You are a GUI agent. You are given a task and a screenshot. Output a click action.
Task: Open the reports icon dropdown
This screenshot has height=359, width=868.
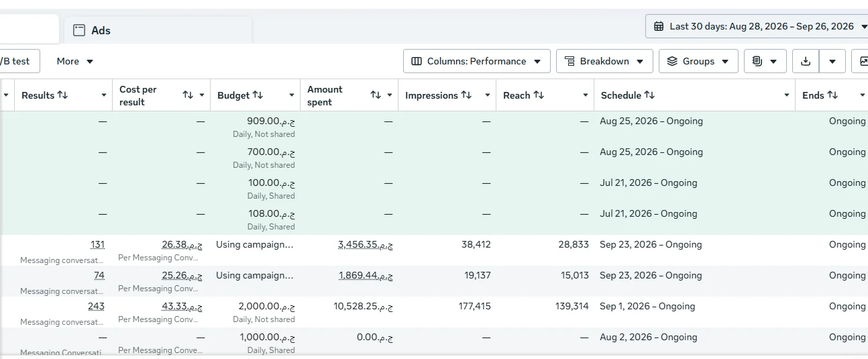[x=765, y=61]
